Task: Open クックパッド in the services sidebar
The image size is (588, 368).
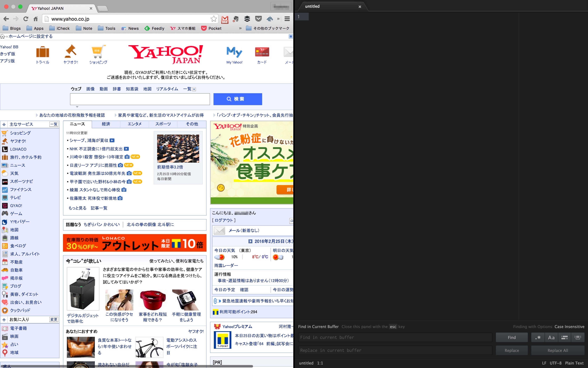Action: click(x=20, y=310)
